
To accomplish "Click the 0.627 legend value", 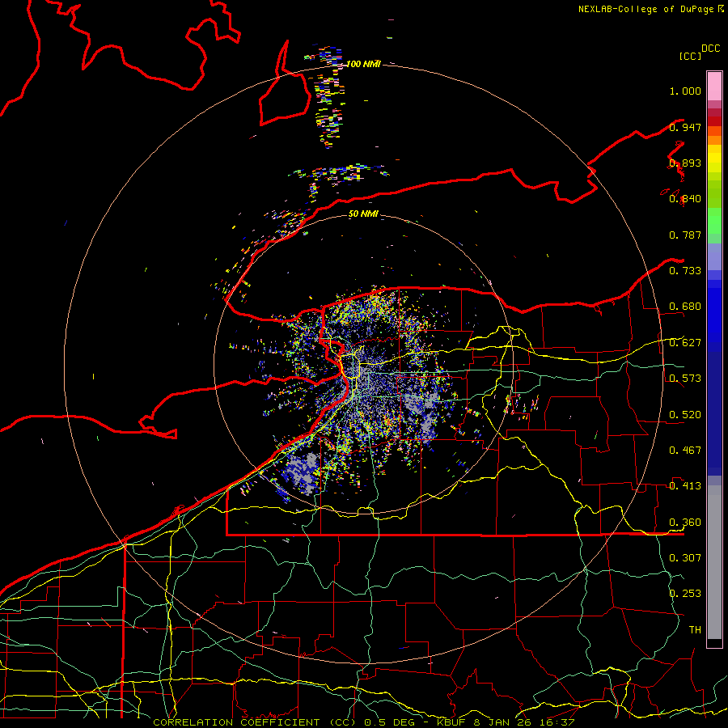I will coord(685,342).
